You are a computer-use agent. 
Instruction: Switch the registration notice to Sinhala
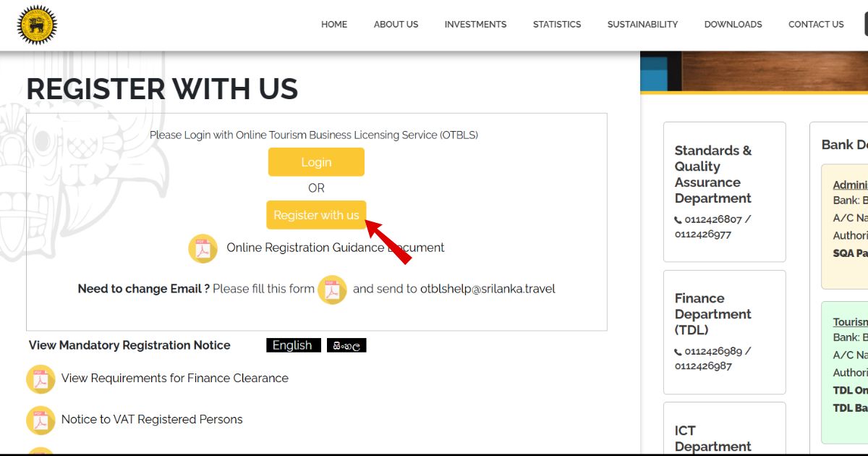click(347, 345)
